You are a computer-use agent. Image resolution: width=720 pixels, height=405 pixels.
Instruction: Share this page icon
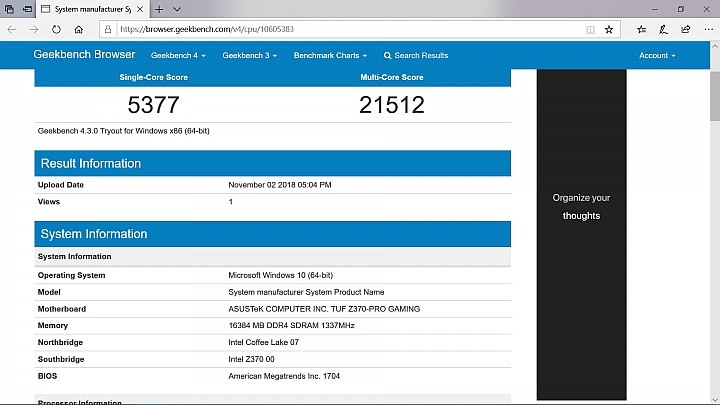click(x=686, y=29)
